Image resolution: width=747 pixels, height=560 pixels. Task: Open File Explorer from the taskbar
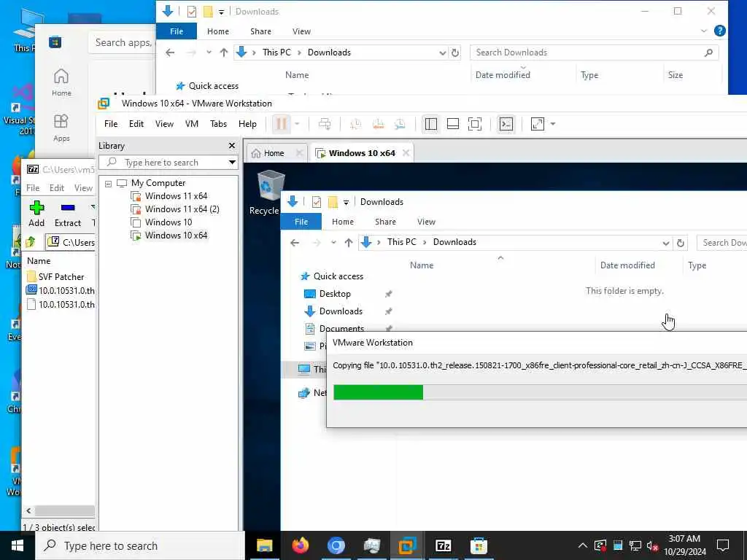[264, 545]
